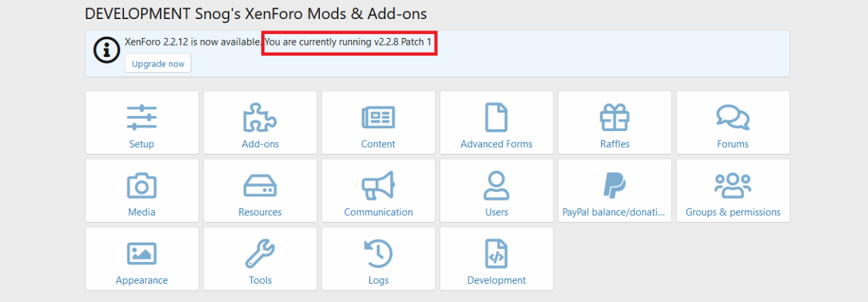Click the Communication megaphone icon
This screenshot has width=868, height=302.
378,185
